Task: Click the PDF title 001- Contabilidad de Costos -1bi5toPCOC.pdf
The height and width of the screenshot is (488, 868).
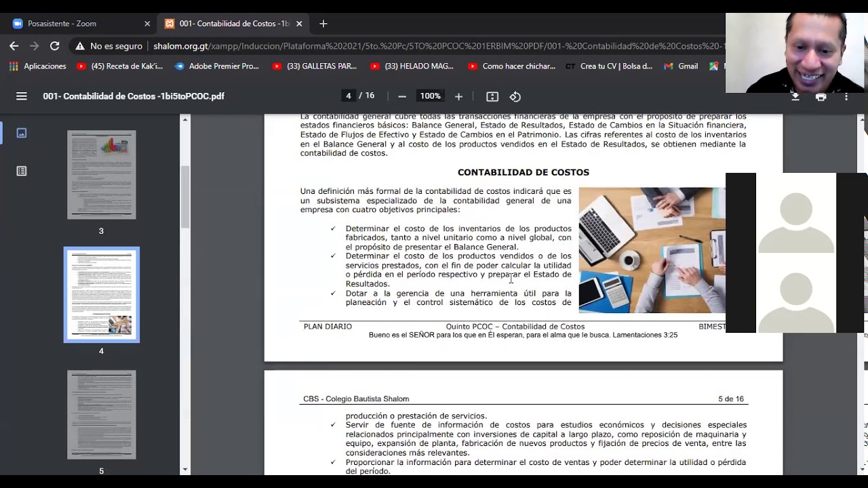Action: tap(134, 96)
